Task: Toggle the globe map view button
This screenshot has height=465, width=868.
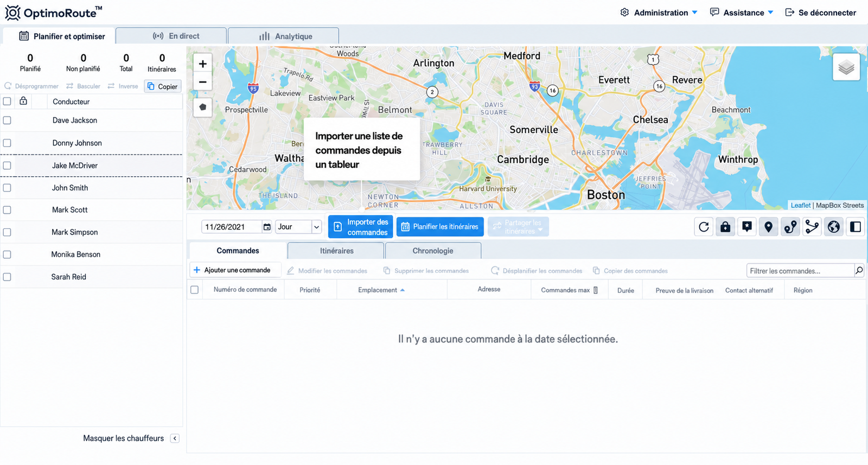Action: tap(834, 227)
